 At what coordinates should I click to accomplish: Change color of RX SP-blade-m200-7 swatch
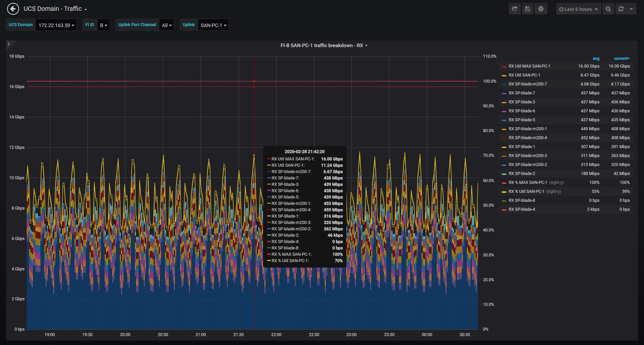pos(504,85)
